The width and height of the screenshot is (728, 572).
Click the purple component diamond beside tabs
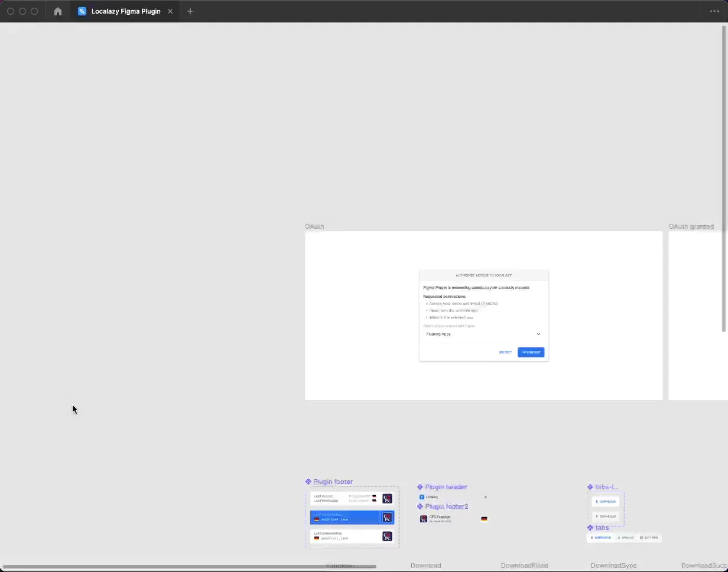(589, 528)
